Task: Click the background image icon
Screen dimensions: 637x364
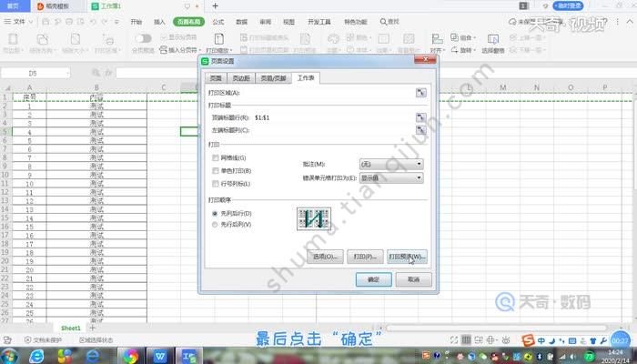Action: [x=409, y=39]
